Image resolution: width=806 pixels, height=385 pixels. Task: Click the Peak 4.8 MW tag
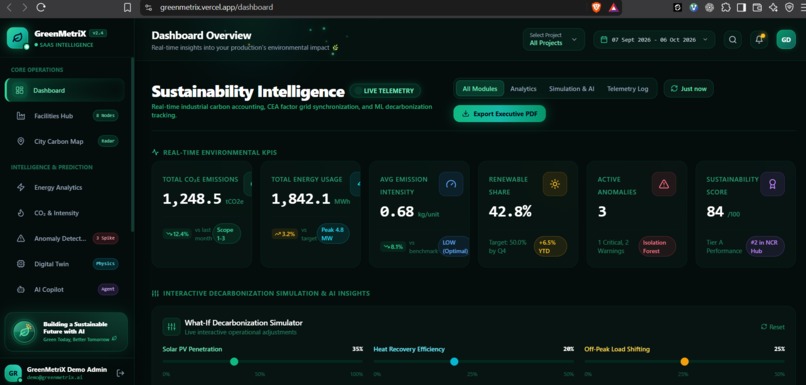333,234
